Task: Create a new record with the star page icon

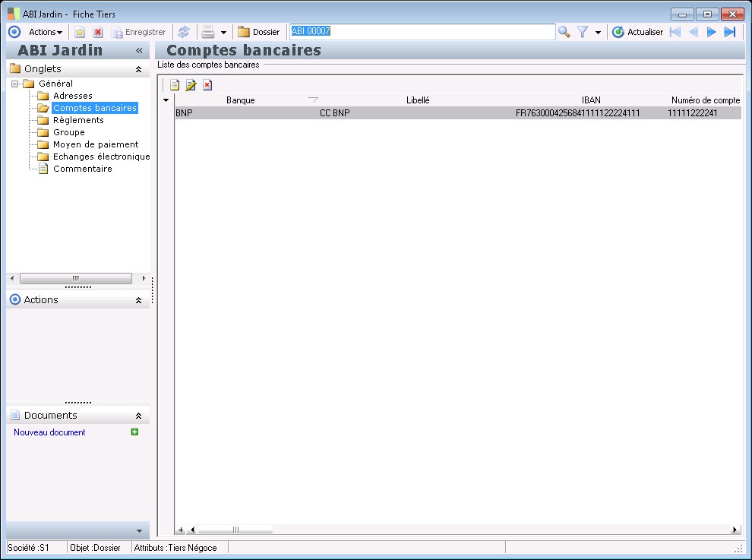Action: pyautogui.click(x=79, y=32)
